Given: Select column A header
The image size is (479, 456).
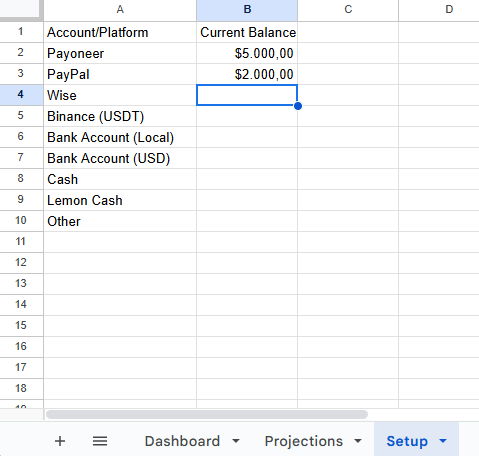Looking at the screenshot, I should click(120, 10).
